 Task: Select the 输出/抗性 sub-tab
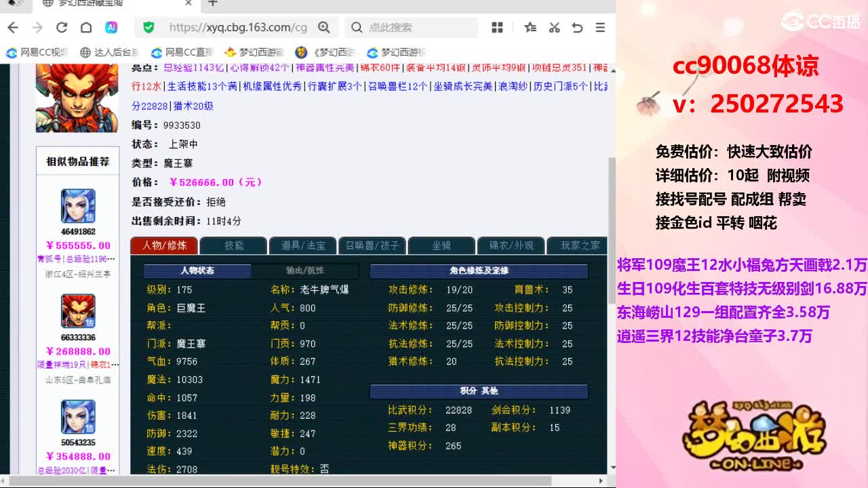click(305, 270)
